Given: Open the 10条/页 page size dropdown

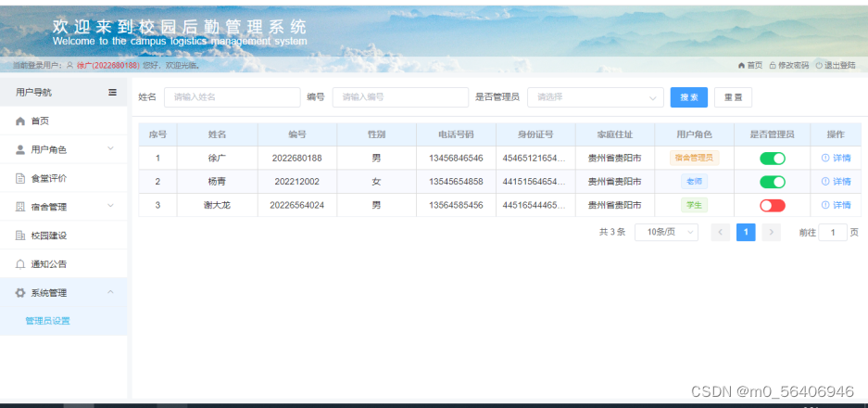Looking at the screenshot, I should point(666,232).
